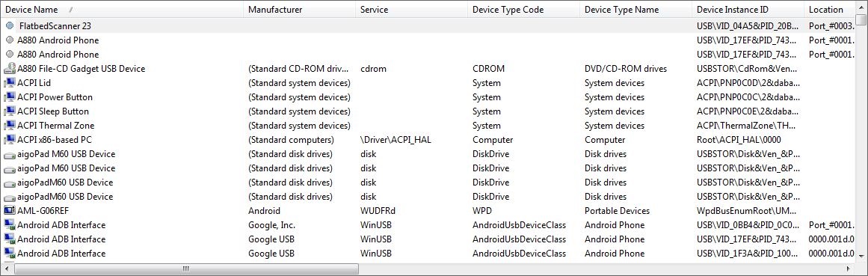Sort by Device Type Name column
Viewport: 868px width, 276px height.
click(636, 10)
